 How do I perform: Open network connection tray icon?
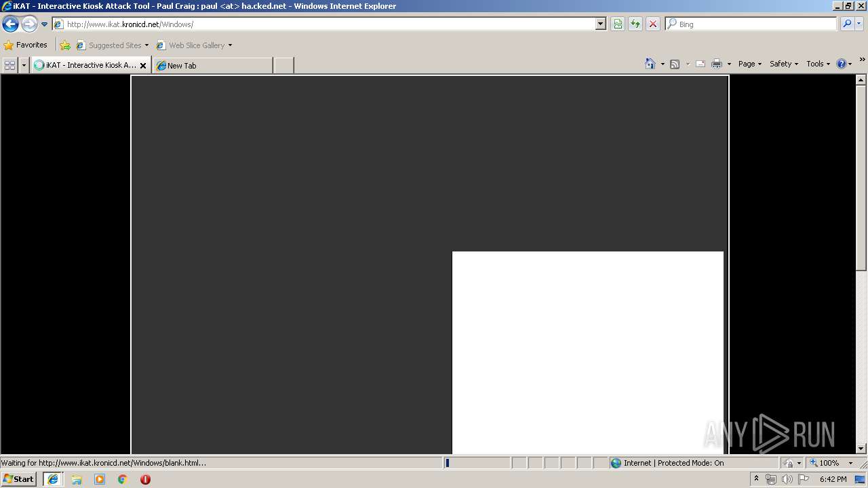771,479
